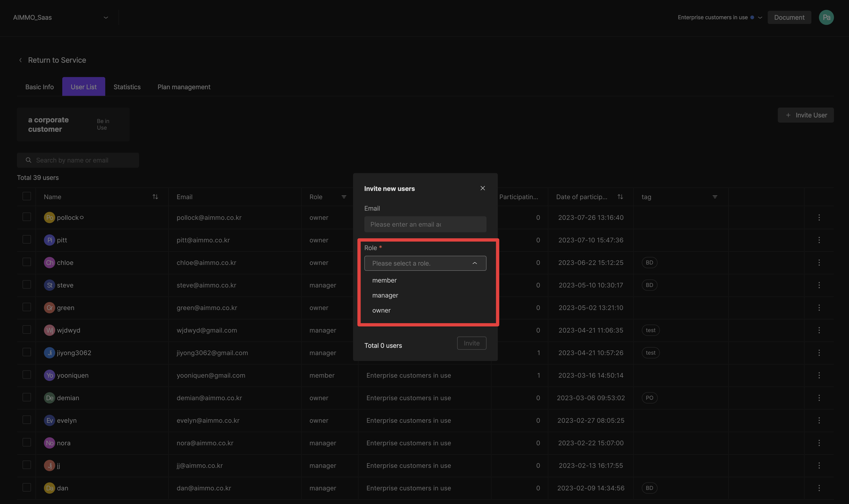Screen dimensions: 849x504
Task: Select member role from dropdown
Action: (x=385, y=280)
